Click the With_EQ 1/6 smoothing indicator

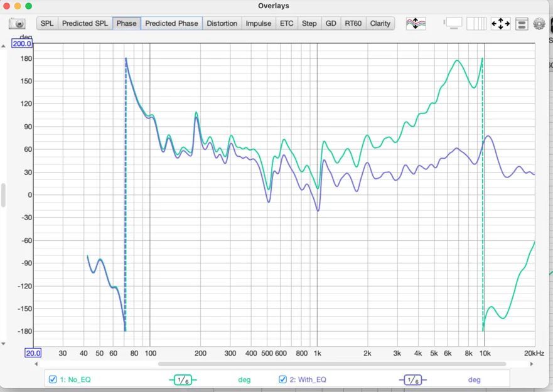(412, 379)
